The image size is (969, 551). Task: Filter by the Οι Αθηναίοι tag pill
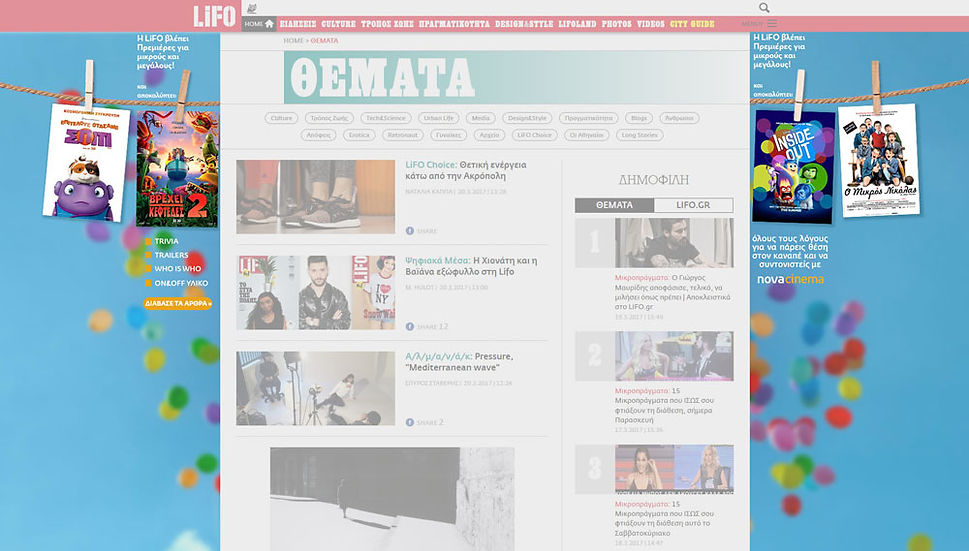click(x=586, y=135)
